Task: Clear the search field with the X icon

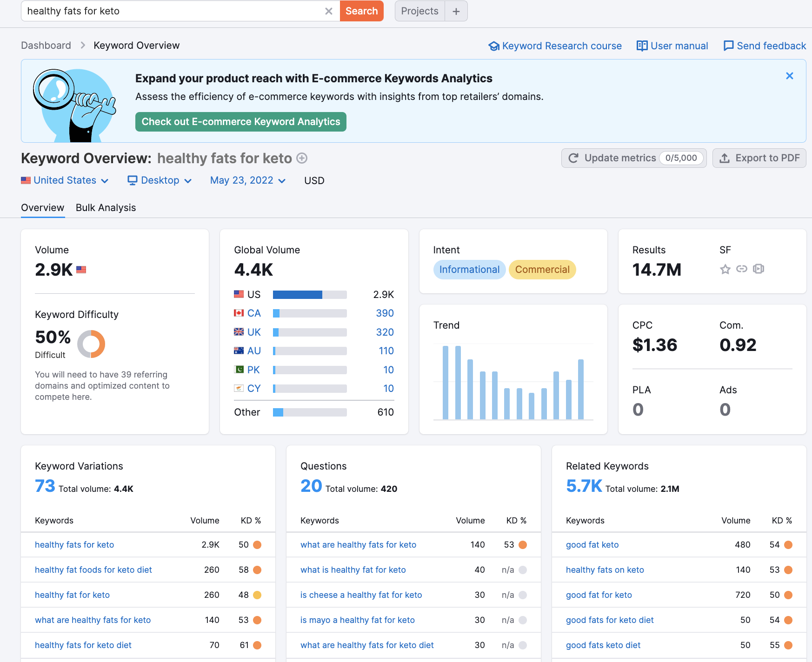Action: [328, 11]
